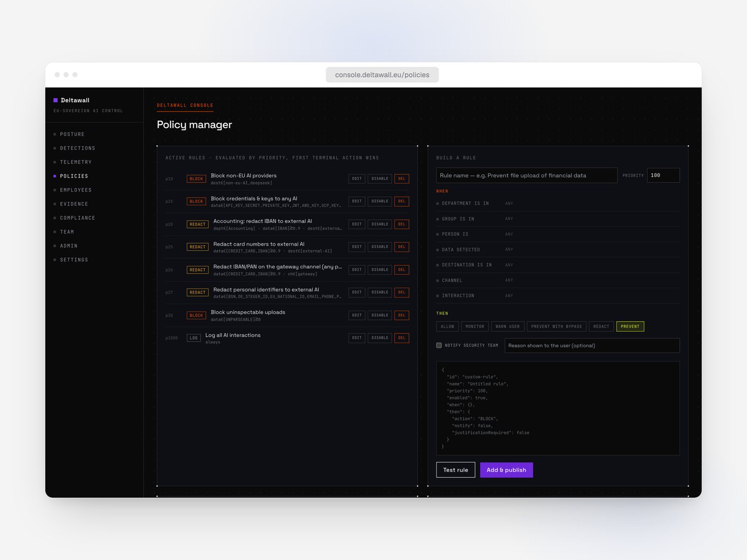Delete the Log all AI interactions rule
Screen dimensions: 747x560
tap(402, 338)
